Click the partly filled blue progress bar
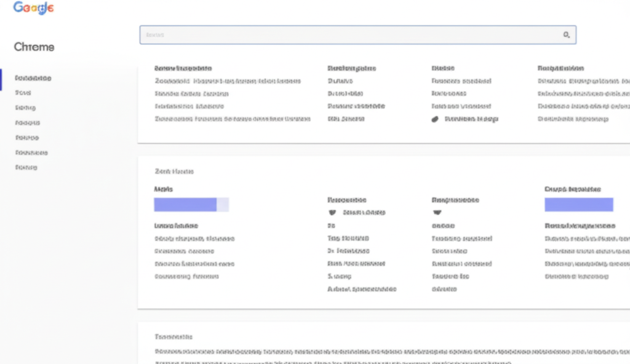Viewport: 630px width, 364px height. pos(191,205)
